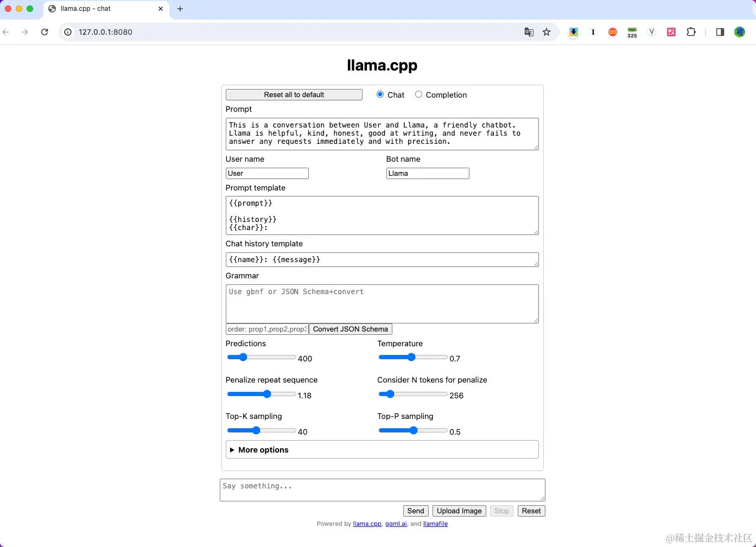Click the browser forward arrow
Image resolution: width=756 pixels, height=547 pixels.
25,32
